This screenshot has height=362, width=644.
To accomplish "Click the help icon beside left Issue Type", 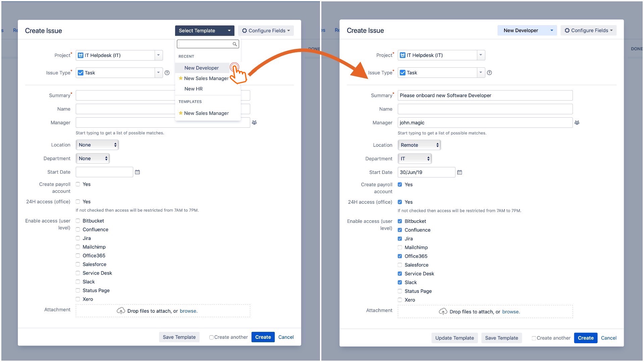I will [x=167, y=73].
